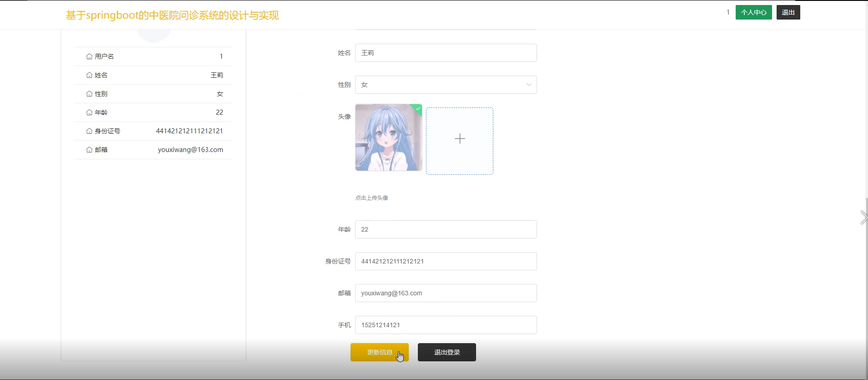Click the site title 基于springboot的中医院问诊系统

point(172,15)
